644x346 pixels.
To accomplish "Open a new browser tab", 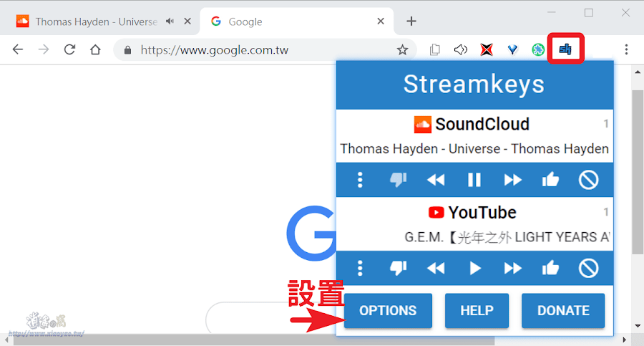I will pos(411,21).
